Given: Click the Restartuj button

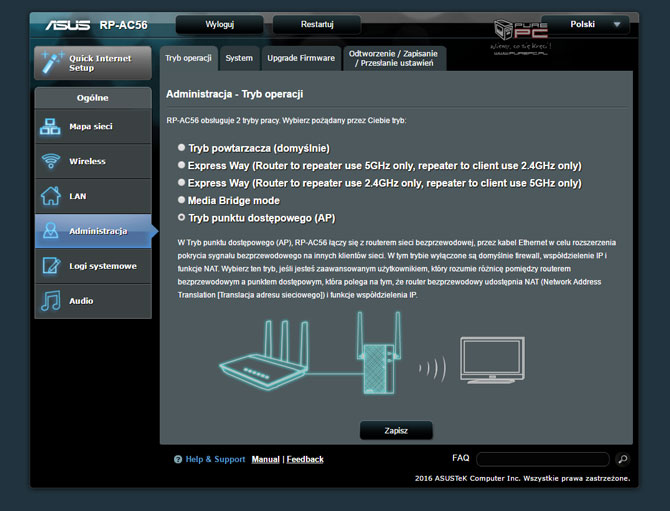Looking at the screenshot, I should click(x=317, y=24).
